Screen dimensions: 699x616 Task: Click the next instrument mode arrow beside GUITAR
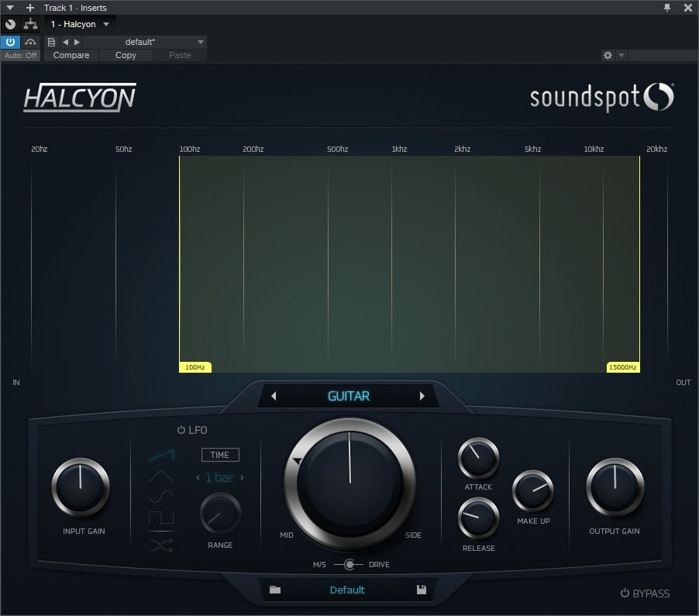pyautogui.click(x=422, y=396)
